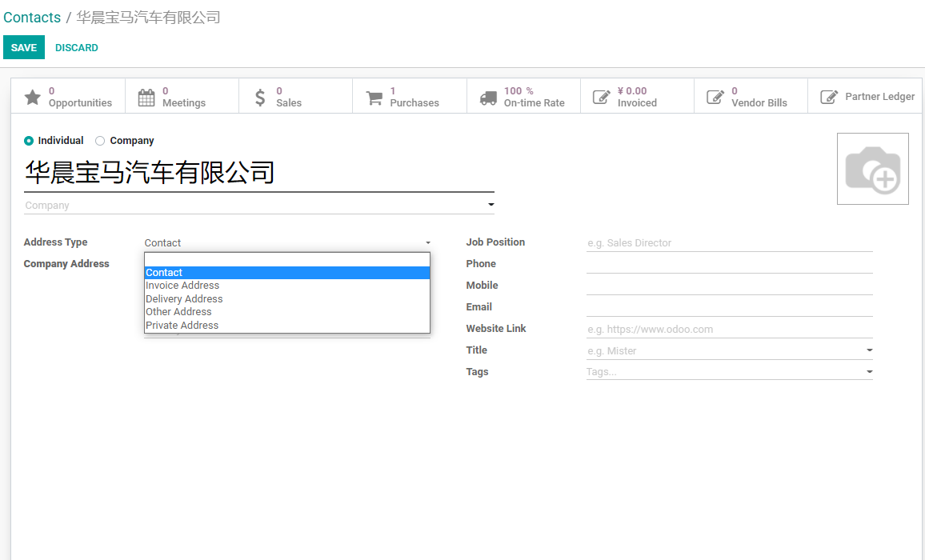Open the 0 Opportunities stat button
The width and height of the screenshot is (925, 560).
tap(68, 96)
